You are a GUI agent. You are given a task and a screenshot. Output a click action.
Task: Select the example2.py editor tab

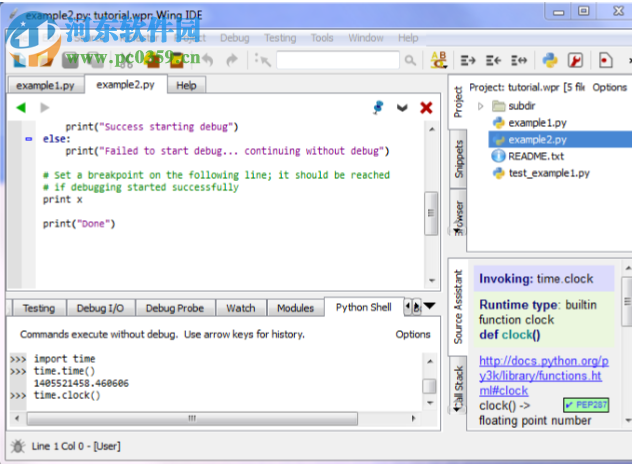coord(125,85)
